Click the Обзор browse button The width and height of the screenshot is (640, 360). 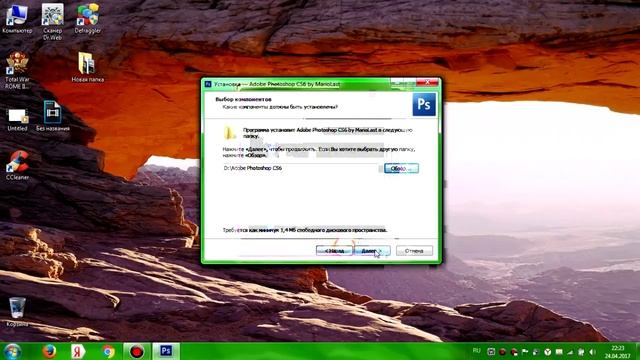(401, 168)
